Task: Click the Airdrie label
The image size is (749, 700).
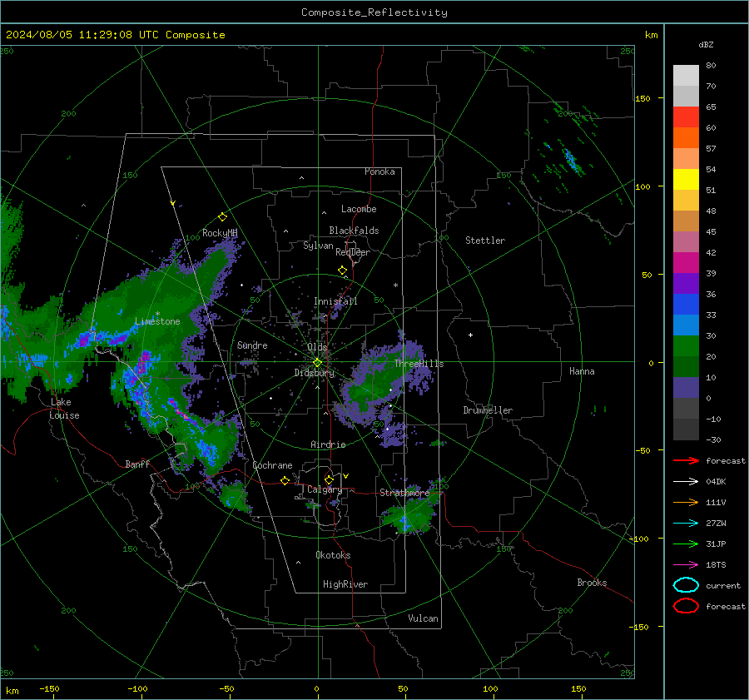Action: (x=328, y=444)
